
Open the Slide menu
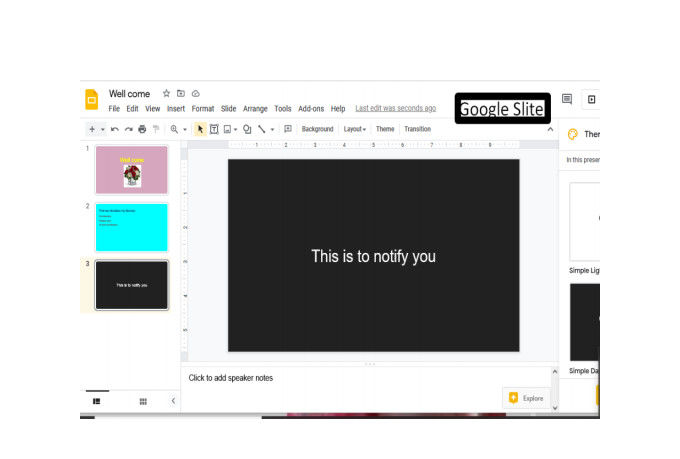[229, 108]
